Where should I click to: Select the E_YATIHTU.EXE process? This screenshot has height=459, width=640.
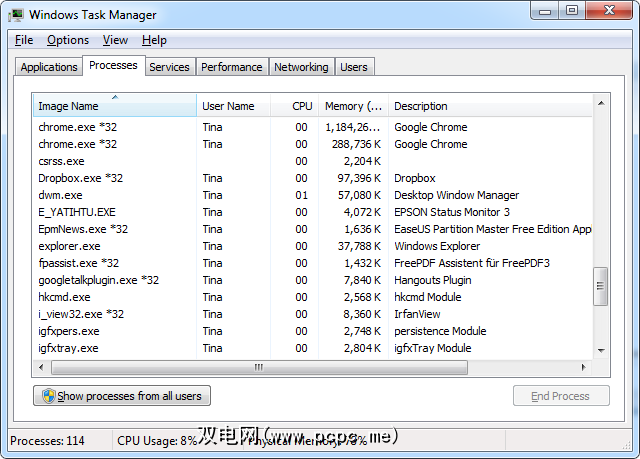coord(312,212)
